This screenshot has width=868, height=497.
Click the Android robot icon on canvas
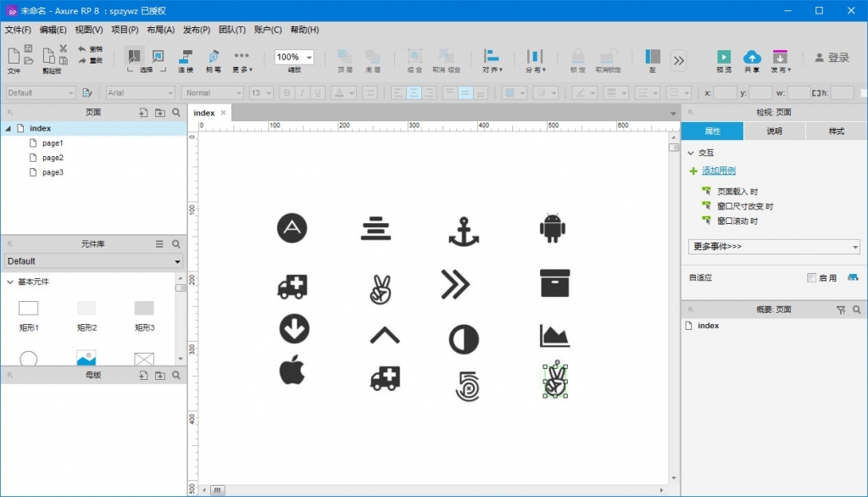[553, 228]
